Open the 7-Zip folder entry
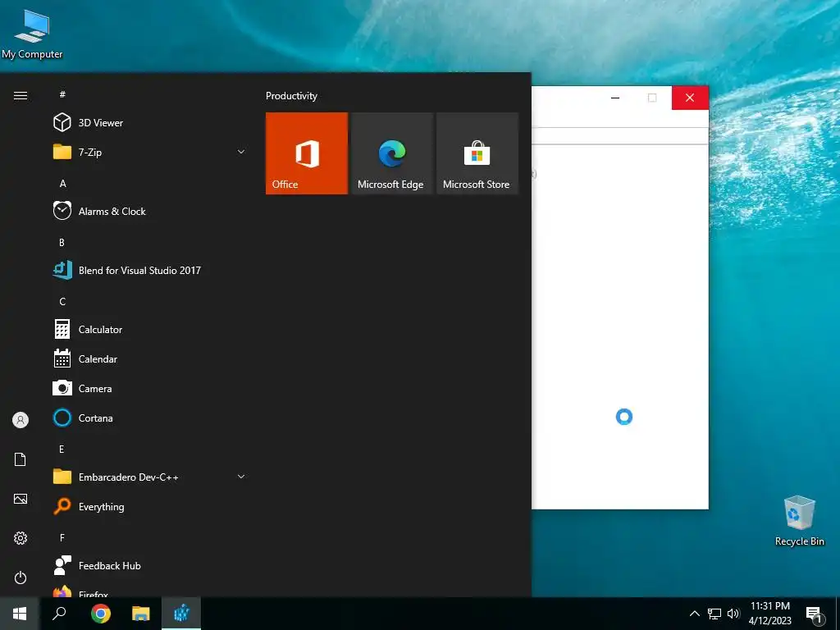This screenshot has height=630, width=840. pyautogui.click(x=150, y=152)
